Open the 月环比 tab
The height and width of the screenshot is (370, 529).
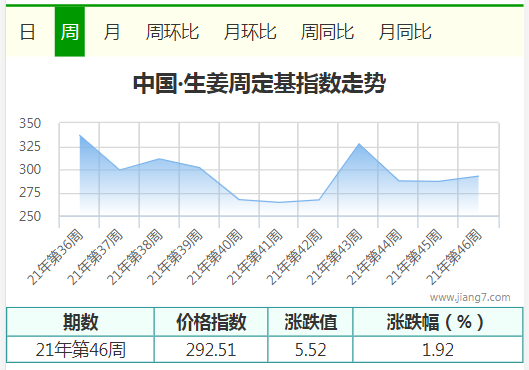click(250, 32)
